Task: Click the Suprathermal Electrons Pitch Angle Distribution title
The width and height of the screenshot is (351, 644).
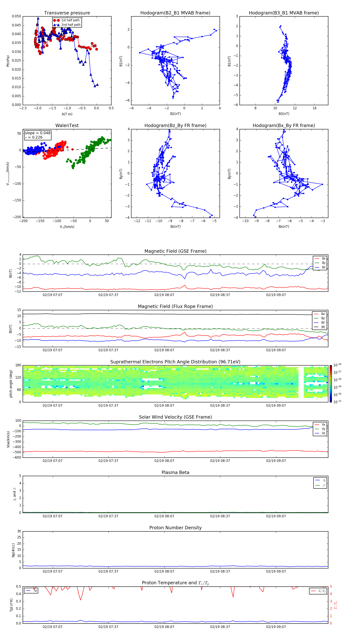Action: (x=175, y=362)
